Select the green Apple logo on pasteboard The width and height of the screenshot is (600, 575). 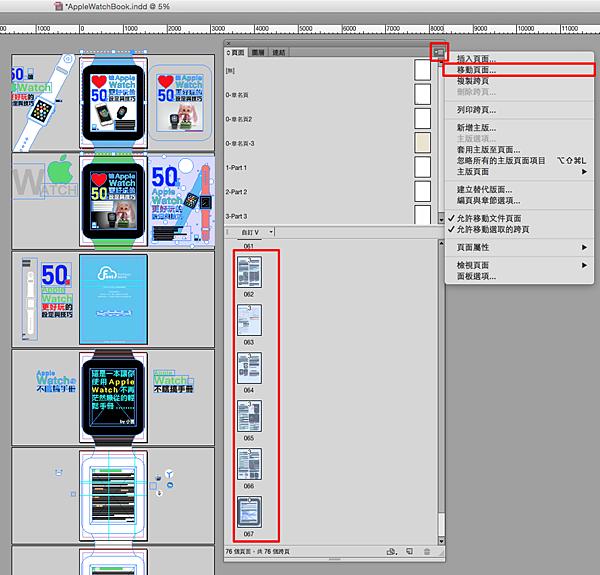[x=60, y=169]
